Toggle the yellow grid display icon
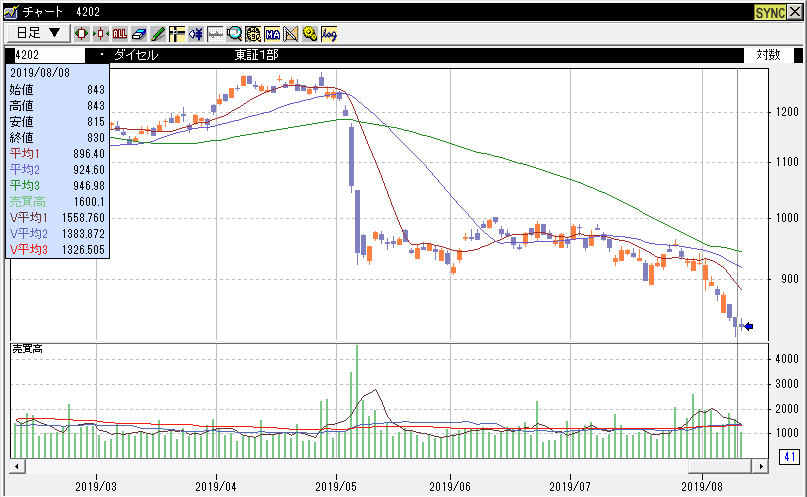This screenshot has width=807, height=497. [x=253, y=33]
